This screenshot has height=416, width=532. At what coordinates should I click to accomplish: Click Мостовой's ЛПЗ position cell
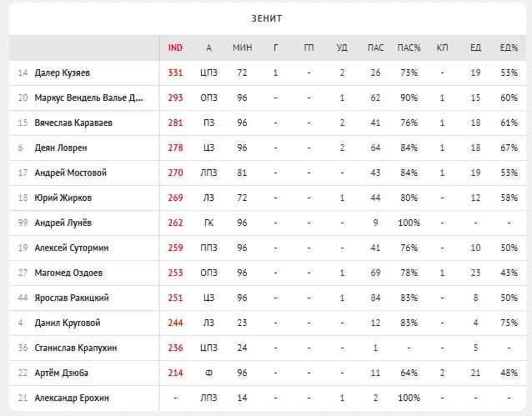point(208,173)
